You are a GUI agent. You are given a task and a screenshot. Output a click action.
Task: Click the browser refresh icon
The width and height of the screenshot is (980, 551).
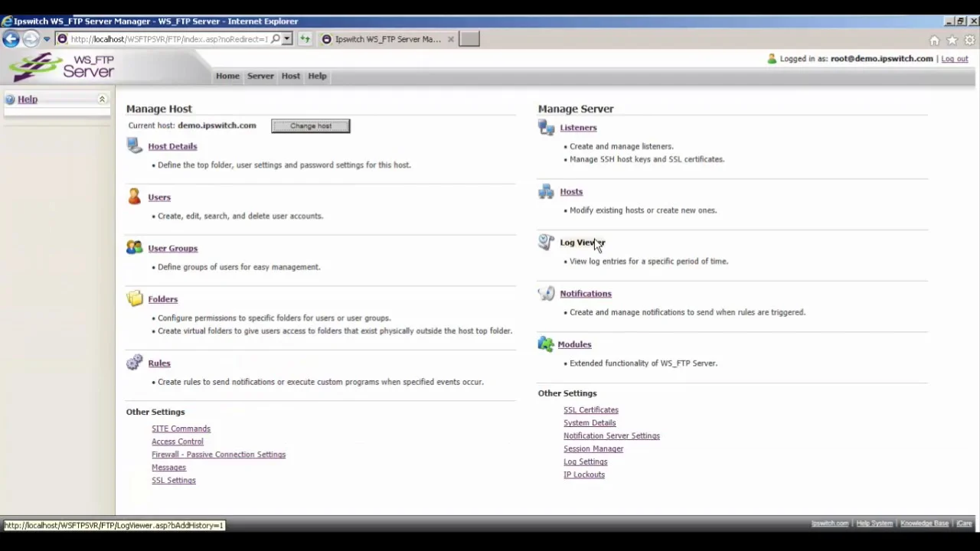point(305,39)
